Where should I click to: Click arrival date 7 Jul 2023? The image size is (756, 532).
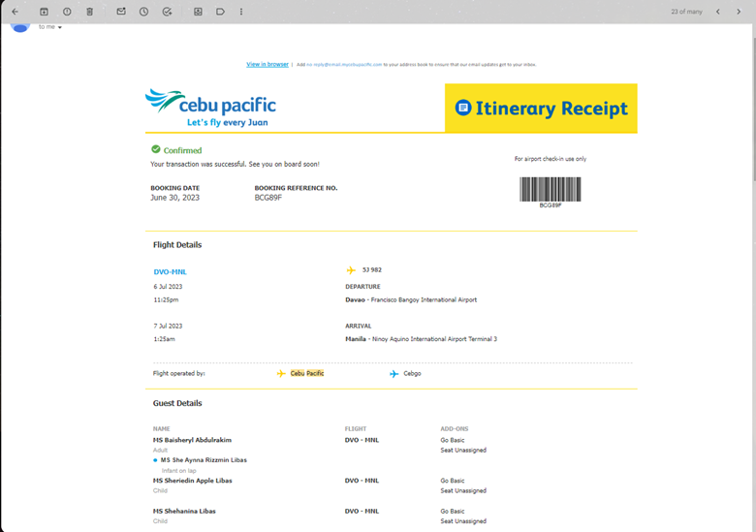point(168,327)
